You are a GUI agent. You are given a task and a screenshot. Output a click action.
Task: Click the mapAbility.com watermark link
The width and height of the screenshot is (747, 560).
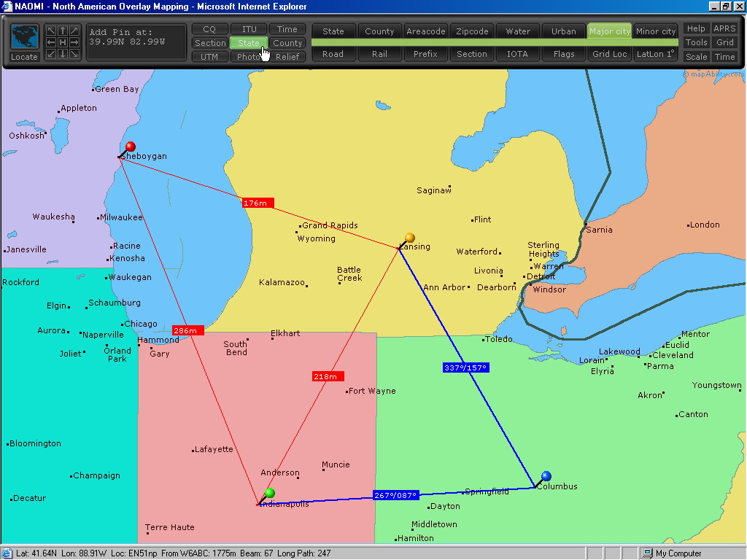click(713, 74)
